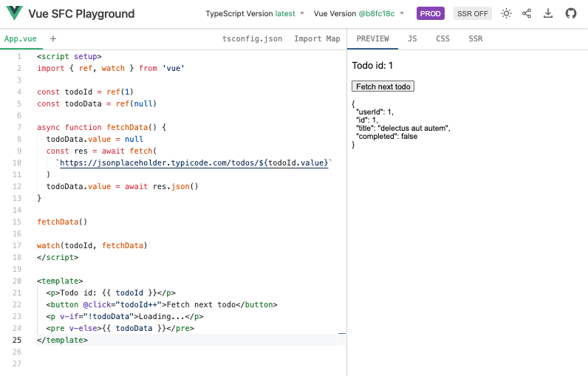Open the Import Map tab
The width and height of the screenshot is (588, 376).
pos(317,38)
